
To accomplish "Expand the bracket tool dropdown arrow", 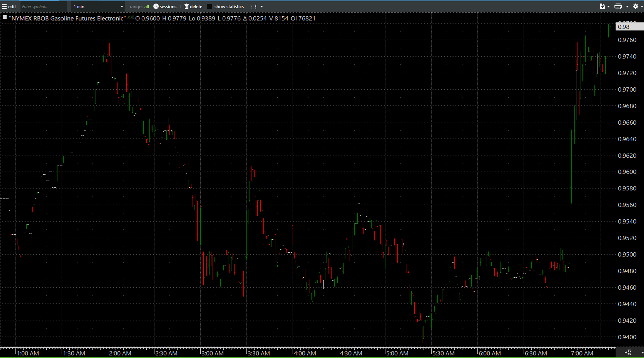I will (262, 7).
